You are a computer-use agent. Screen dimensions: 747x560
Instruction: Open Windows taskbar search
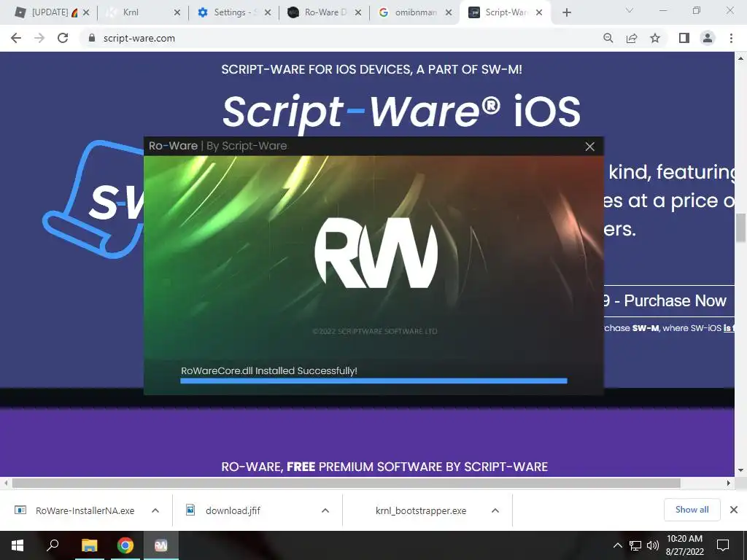[x=53, y=545]
